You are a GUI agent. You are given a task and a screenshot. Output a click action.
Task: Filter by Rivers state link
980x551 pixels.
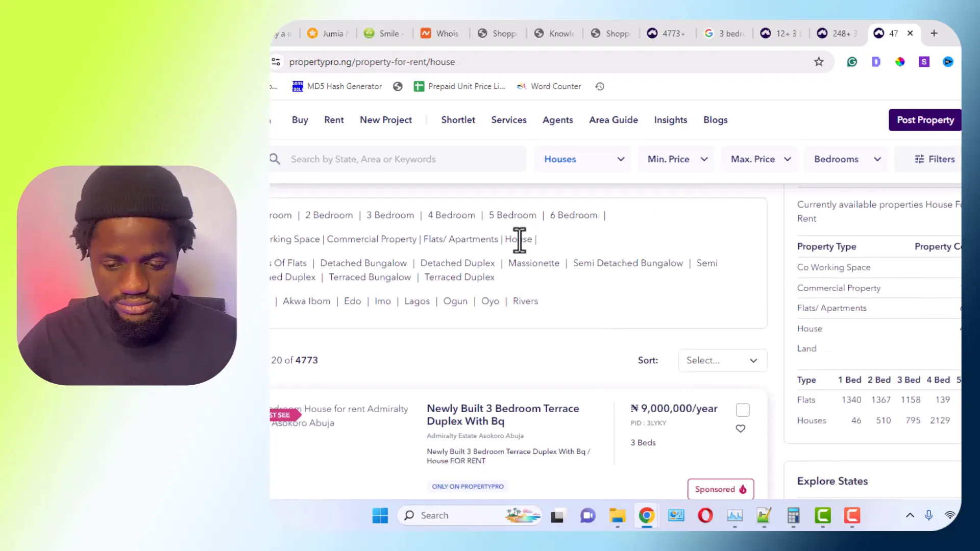525,301
